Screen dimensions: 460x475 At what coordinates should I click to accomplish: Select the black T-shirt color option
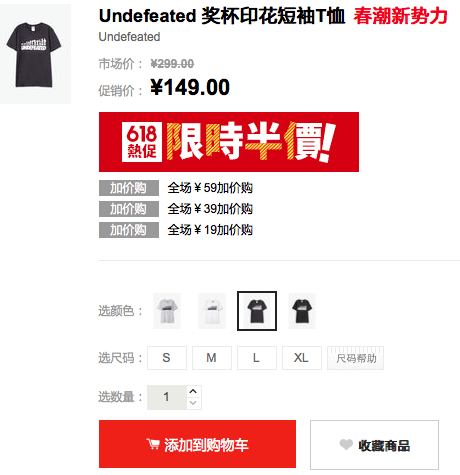tap(302, 311)
